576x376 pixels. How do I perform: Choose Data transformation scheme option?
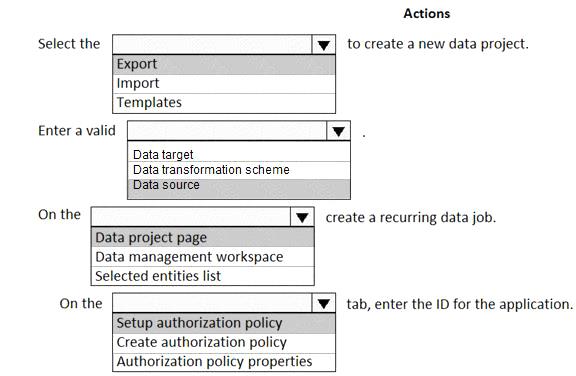(x=239, y=170)
